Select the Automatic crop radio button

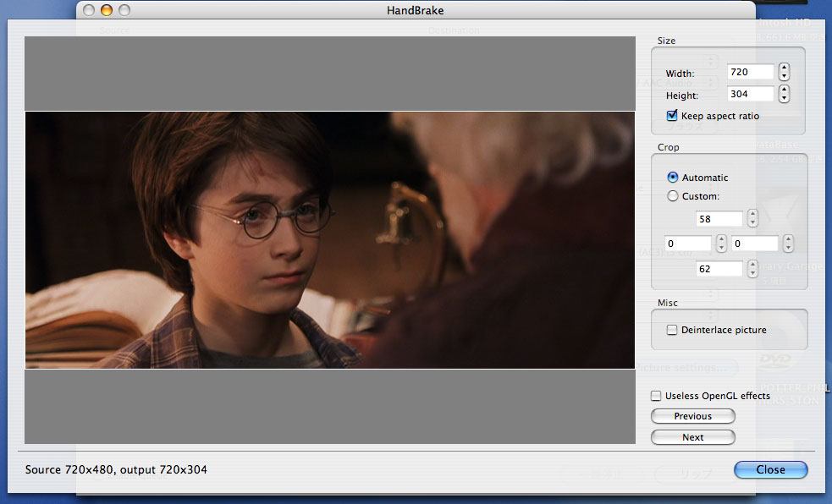pyautogui.click(x=673, y=178)
